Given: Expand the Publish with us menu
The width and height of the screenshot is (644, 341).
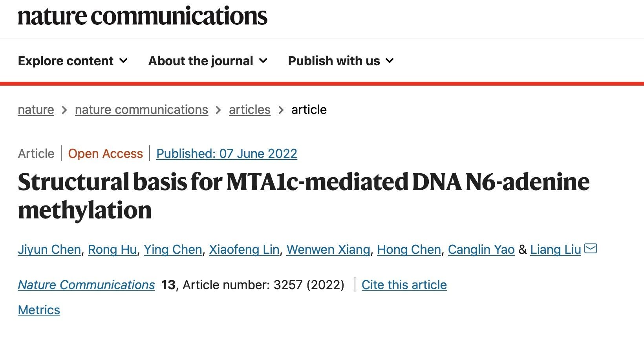Looking at the screenshot, I should click(340, 61).
